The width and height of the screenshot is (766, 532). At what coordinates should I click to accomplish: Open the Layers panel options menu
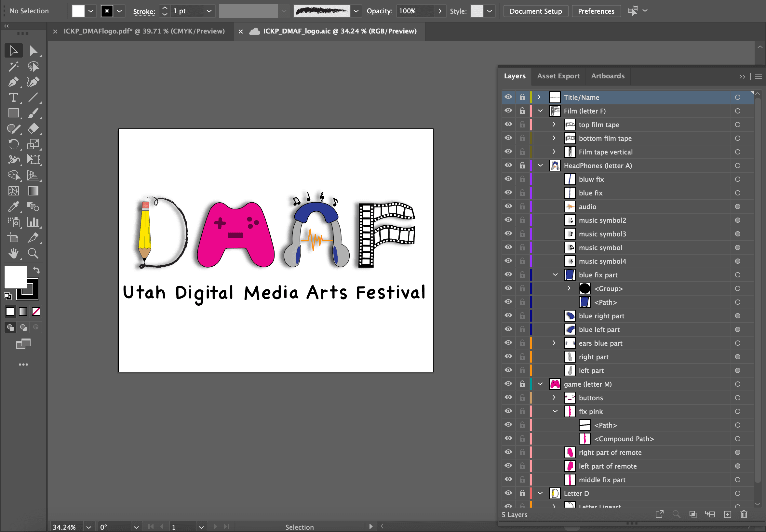(758, 77)
